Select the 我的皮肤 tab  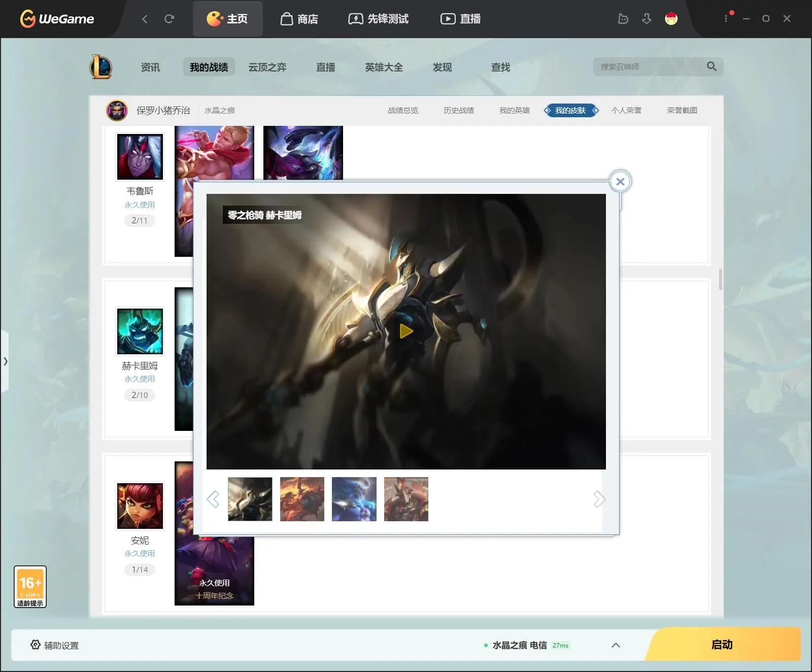[570, 110]
